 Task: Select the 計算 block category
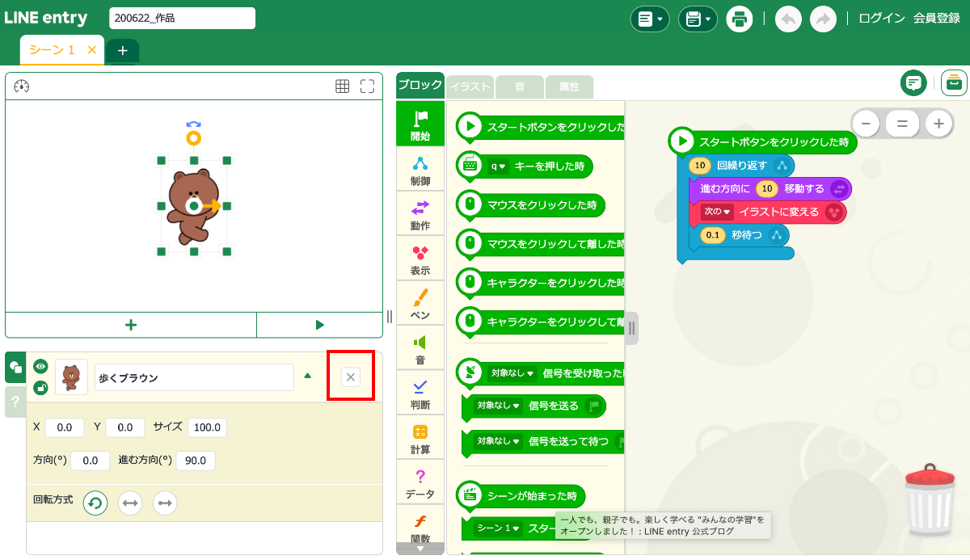point(420,438)
